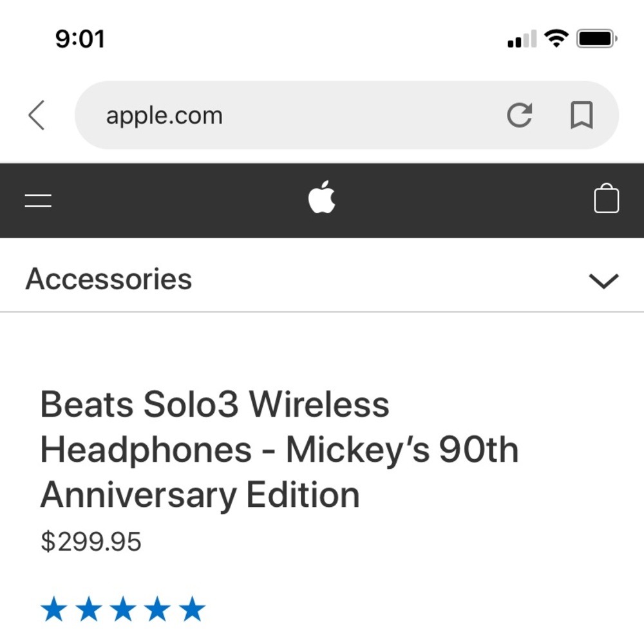Tap the Accessories section label
The height and width of the screenshot is (644, 644).
point(109,279)
